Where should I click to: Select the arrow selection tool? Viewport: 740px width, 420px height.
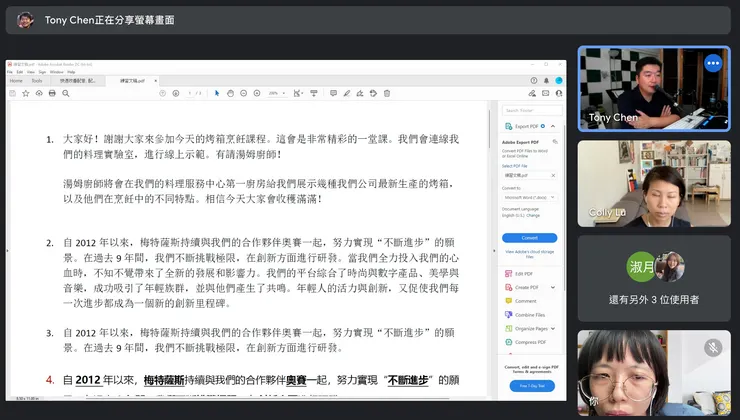217,93
